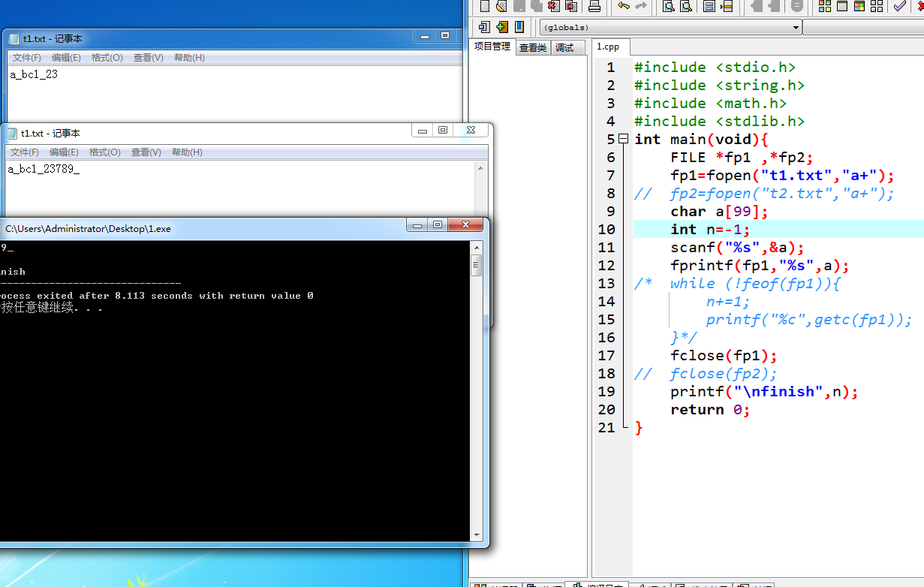The width and height of the screenshot is (924, 587).
Task: Click the scanf code line 11
Action: click(737, 247)
